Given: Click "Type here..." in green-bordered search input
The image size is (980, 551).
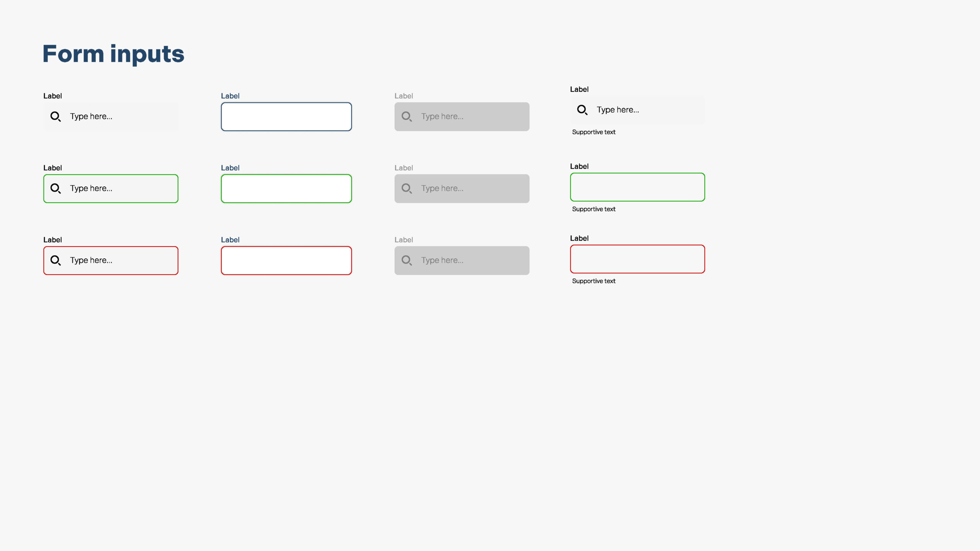Looking at the screenshot, I should pos(91,188).
